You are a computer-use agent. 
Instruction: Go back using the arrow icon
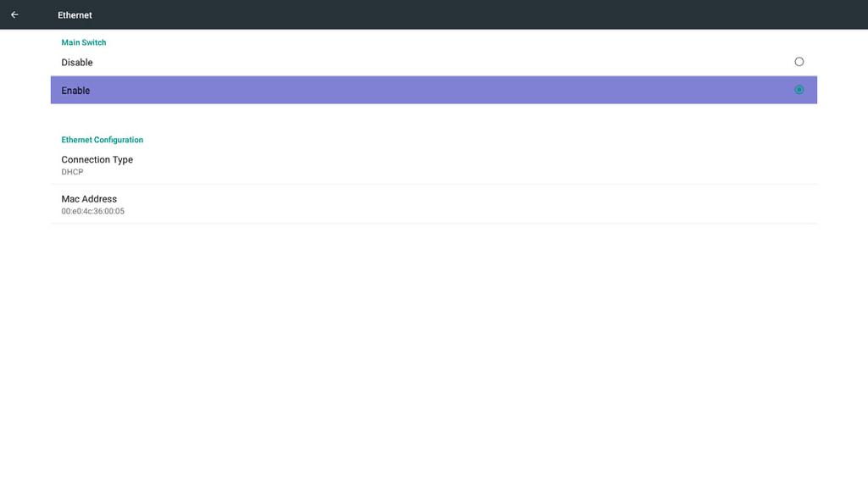14,15
